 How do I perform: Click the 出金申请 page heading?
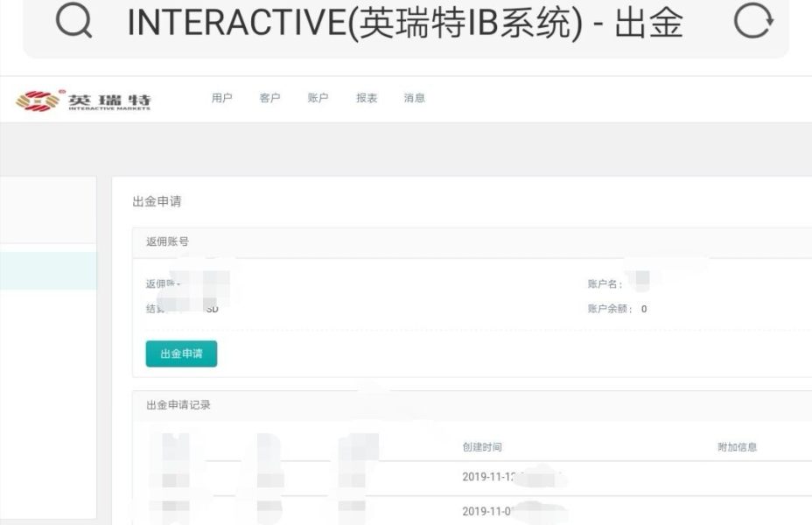[x=157, y=201]
